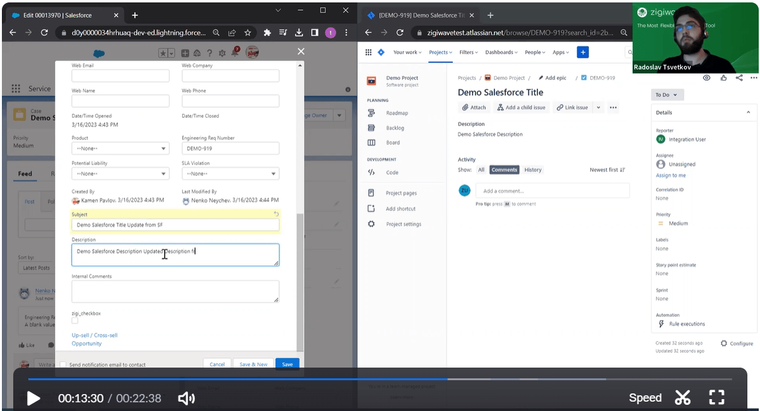Screen dimensions: 760x411
Task: Toggle Newest first sort order
Action: pyautogui.click(x=607, y=170)
